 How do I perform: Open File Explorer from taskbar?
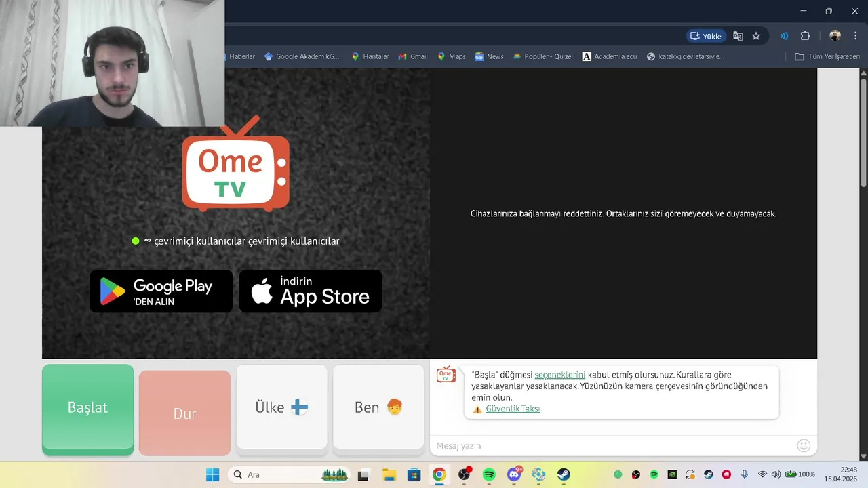(x=389, y=474)
